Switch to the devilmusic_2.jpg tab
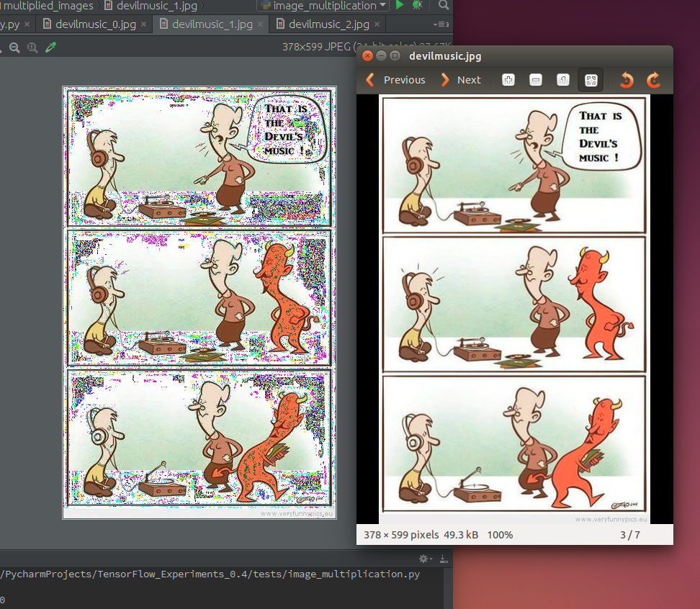 [x=328, y=24]
